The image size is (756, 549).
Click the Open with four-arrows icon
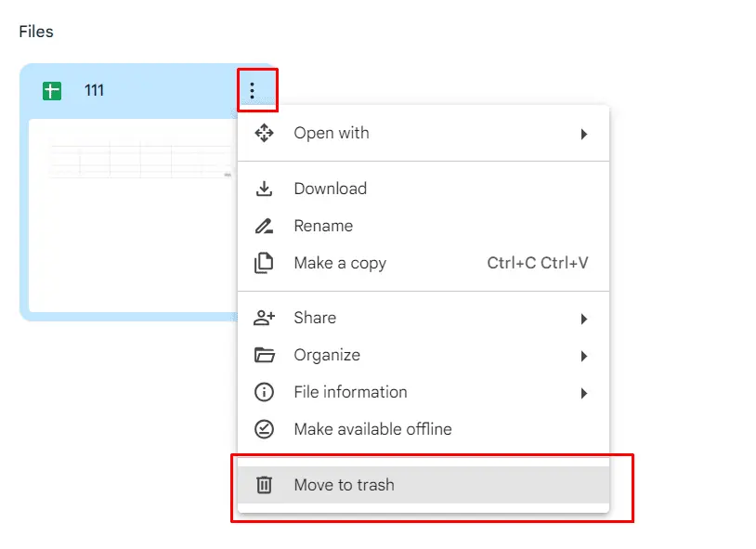264,133
